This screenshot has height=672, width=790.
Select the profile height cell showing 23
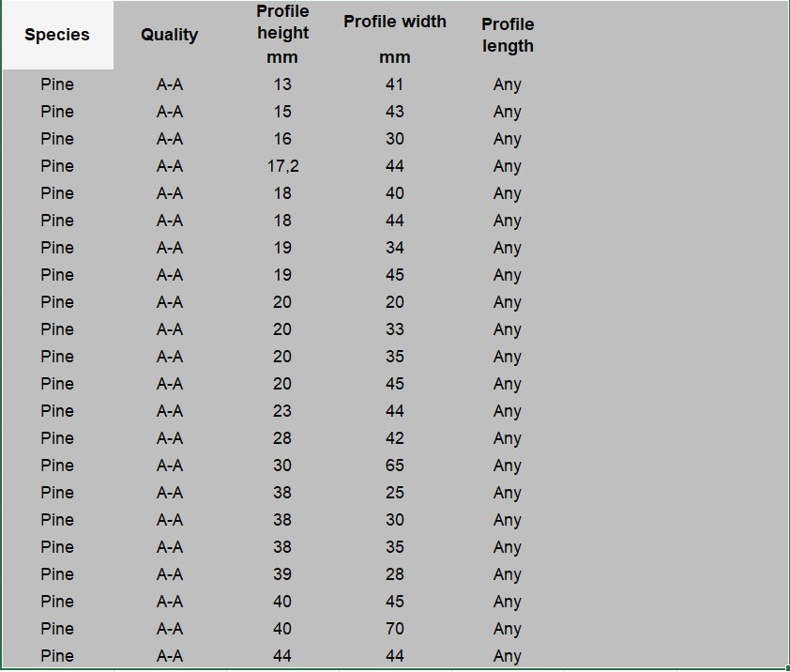tap(282, 411)
